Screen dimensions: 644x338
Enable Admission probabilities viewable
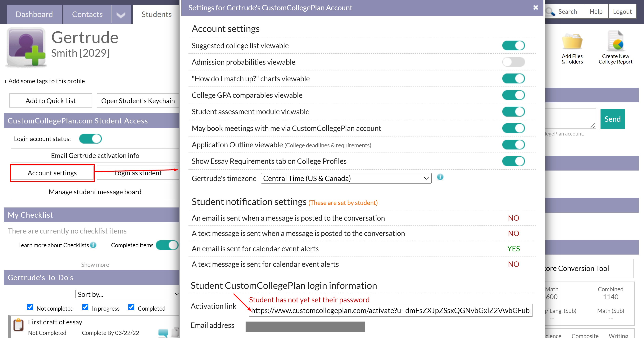click(513, 62)
